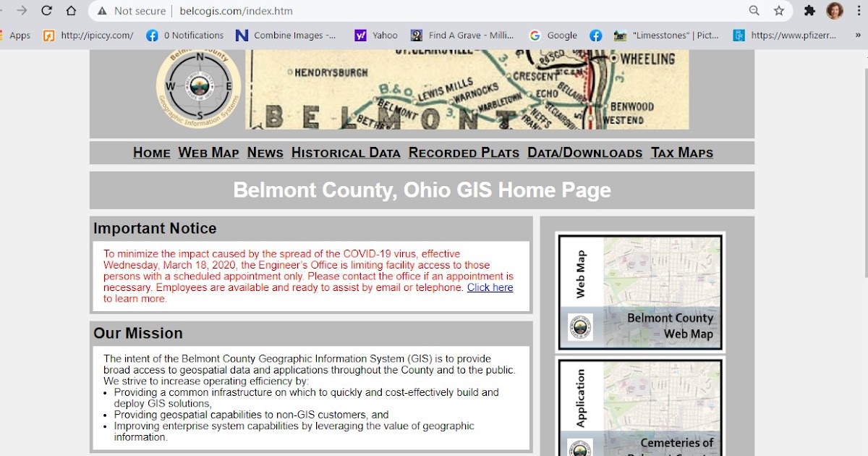Screen dimensions: 868x456
Task: Open Facebook 0 Notifications bookmark
Action: tap(184, 35)
